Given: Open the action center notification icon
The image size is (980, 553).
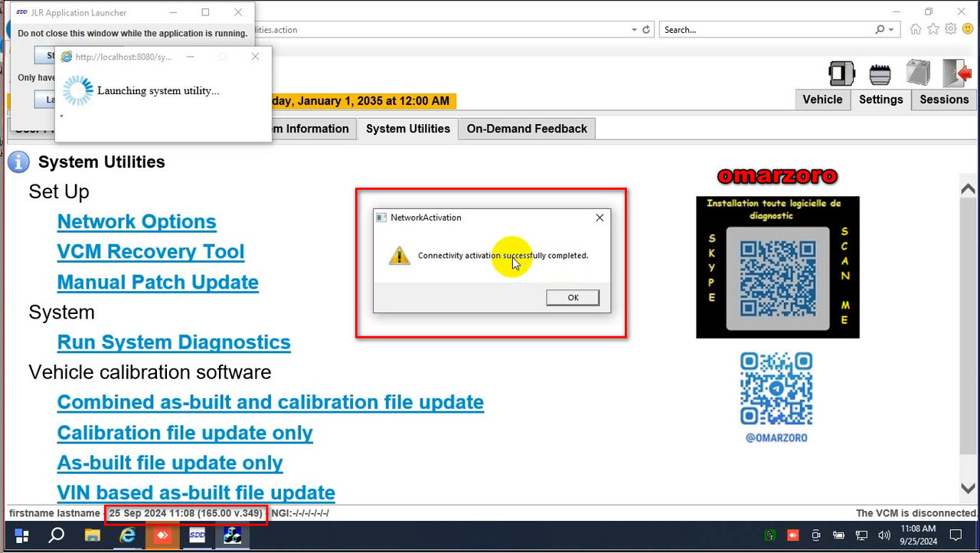Looking at the screenshot, I should pos(955,535).
